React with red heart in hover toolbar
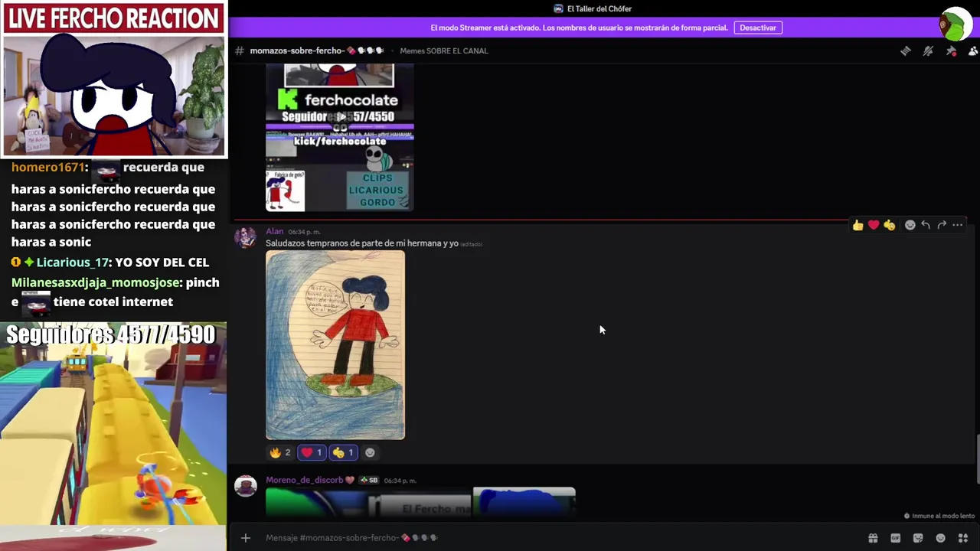Screen dimensions: 980x551 tap(874, 225)
